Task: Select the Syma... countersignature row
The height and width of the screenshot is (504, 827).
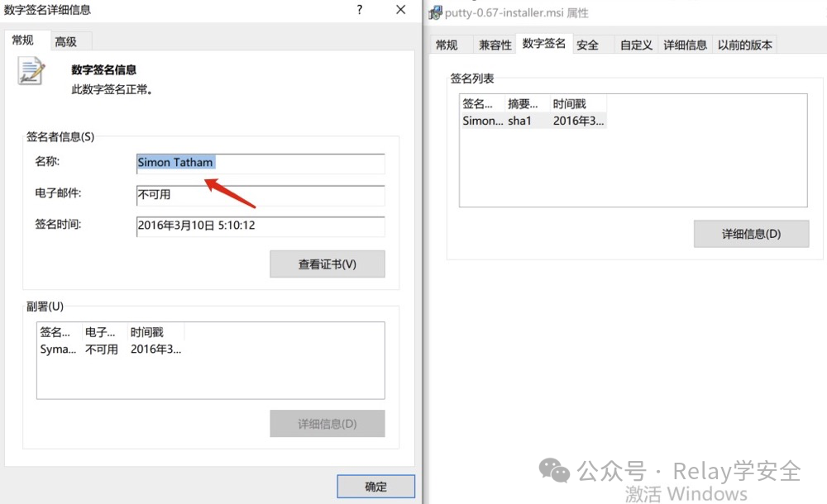Action: coord(111,349)
